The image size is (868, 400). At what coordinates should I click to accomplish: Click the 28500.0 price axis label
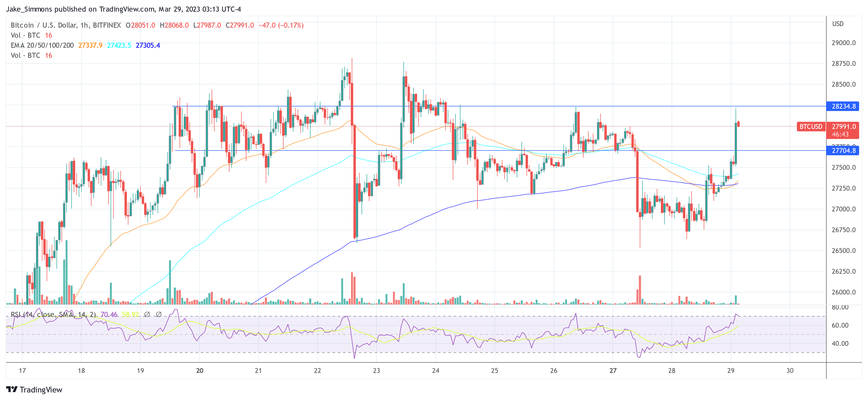click(843, 84)
